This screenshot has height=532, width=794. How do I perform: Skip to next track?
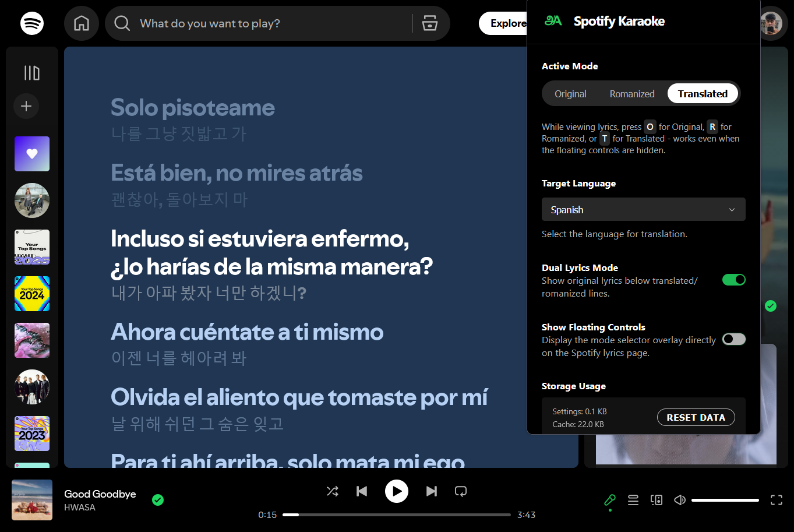pyautogui.click(x=432, y=491)
